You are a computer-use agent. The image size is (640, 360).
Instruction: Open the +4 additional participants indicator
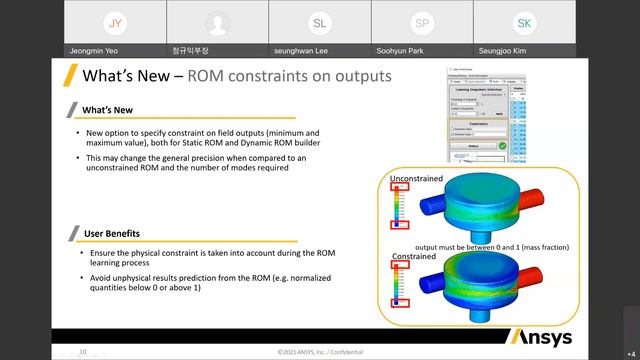point(631,354)
